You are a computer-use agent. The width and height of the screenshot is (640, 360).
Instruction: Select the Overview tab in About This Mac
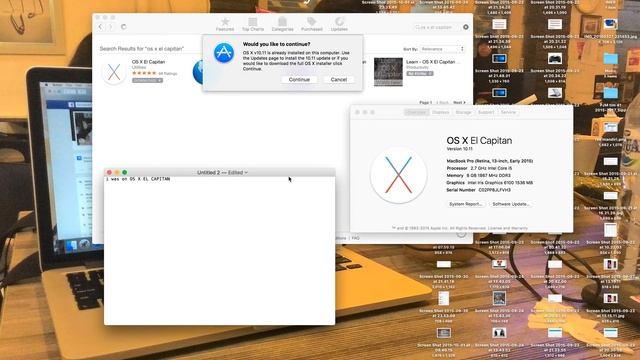coord(416,112)
